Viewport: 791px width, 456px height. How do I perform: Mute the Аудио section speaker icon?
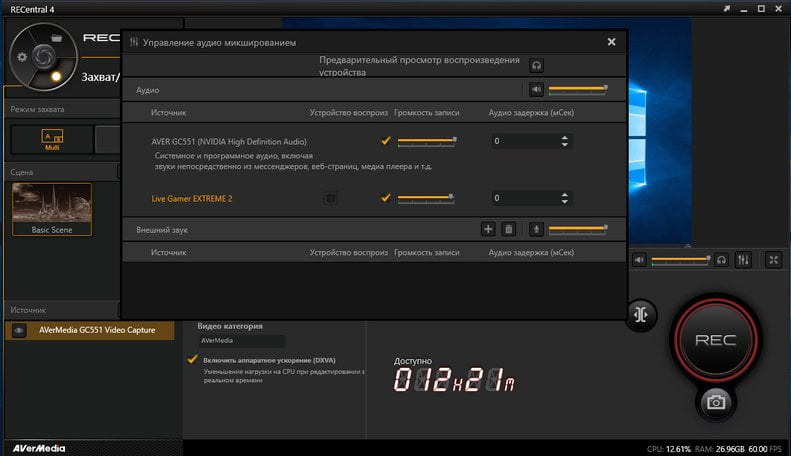click(x=536, y=90)
